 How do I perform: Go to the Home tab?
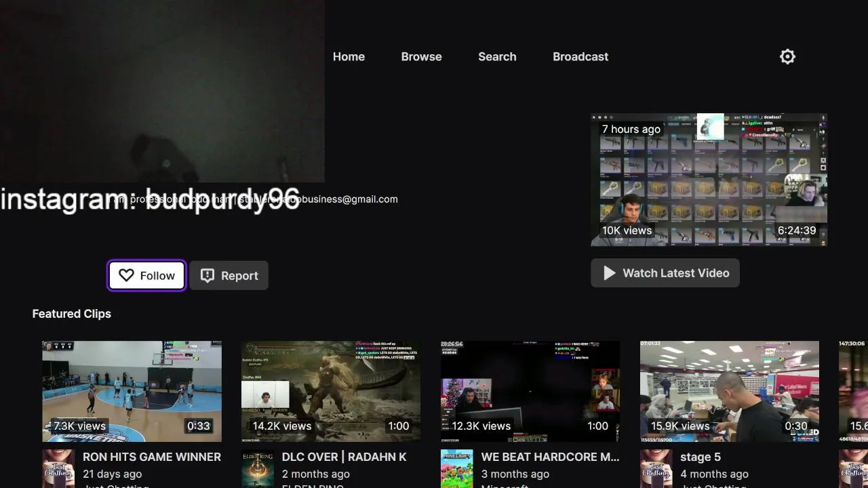[349, 57]
